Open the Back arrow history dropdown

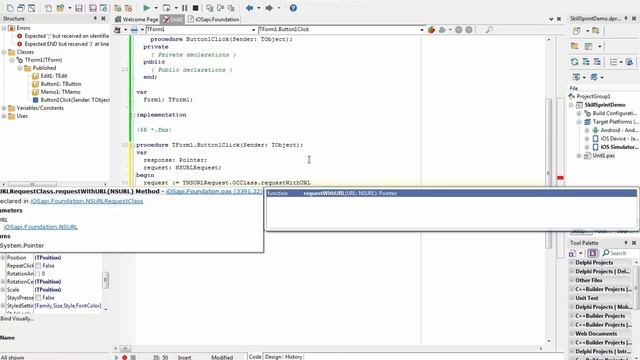[x=259, y=8]
